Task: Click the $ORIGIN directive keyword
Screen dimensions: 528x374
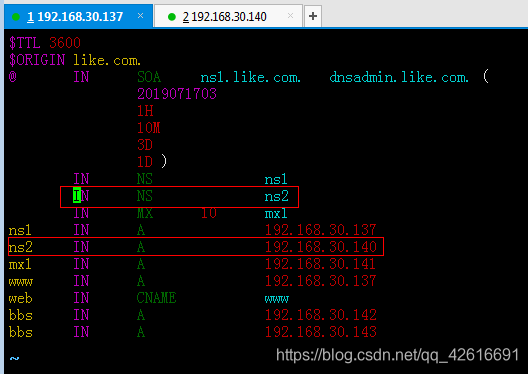Action: [x=37, y=60]
